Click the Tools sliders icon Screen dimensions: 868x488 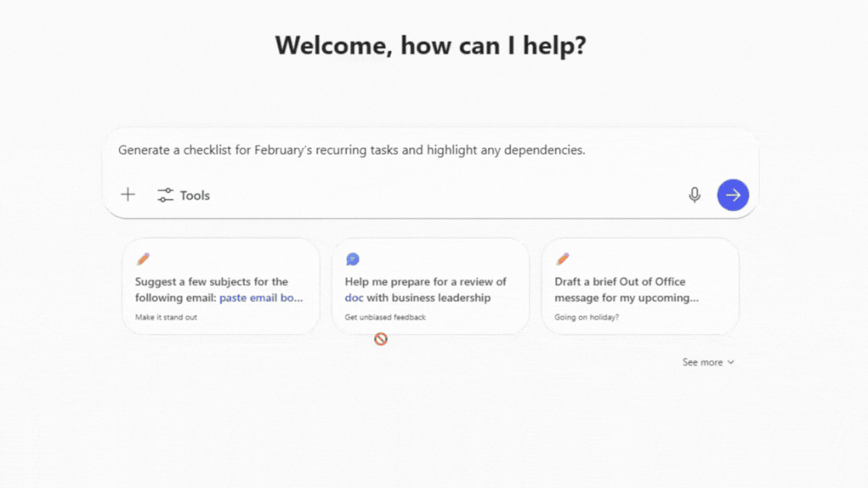click(x=165, y=195)
